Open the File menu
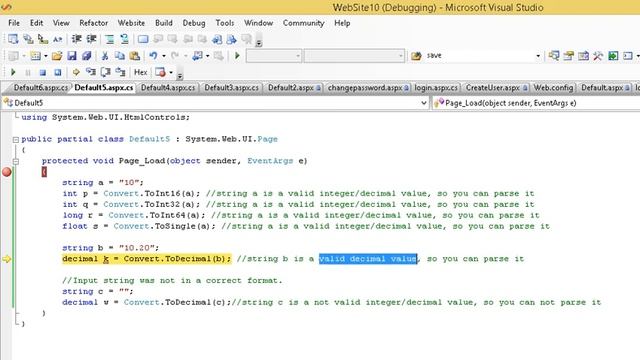Image resolution: width=640 pixels, height=360 pixels. click(14, 23)
